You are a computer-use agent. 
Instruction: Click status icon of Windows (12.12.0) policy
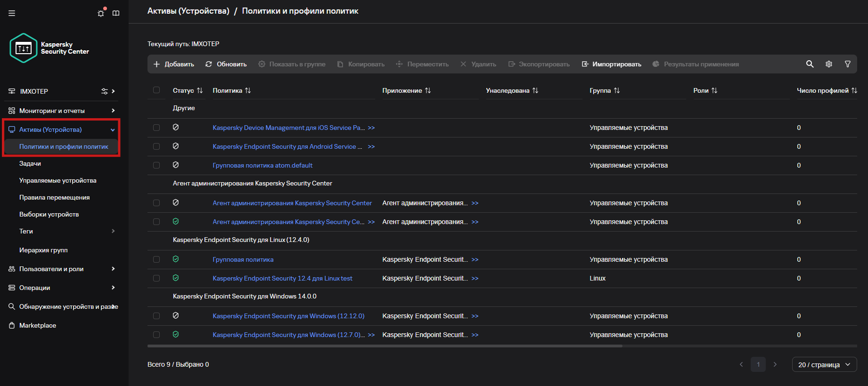coord(176,315)
